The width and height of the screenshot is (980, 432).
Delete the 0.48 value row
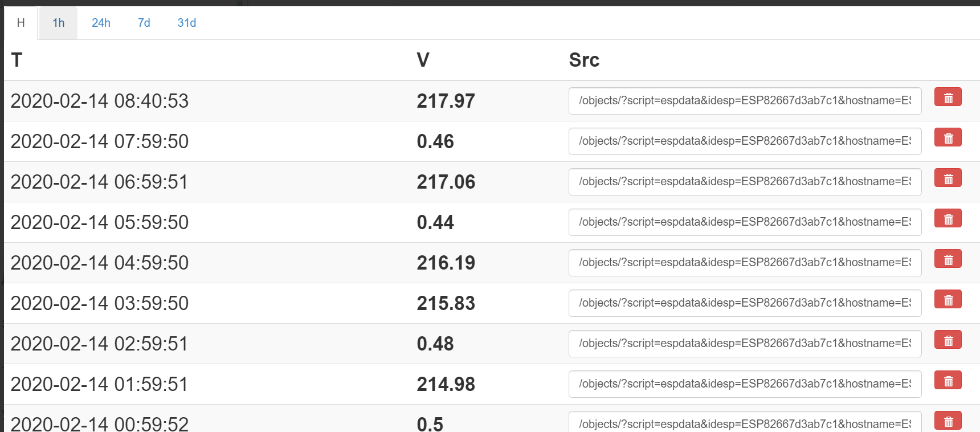coord(948,340)
